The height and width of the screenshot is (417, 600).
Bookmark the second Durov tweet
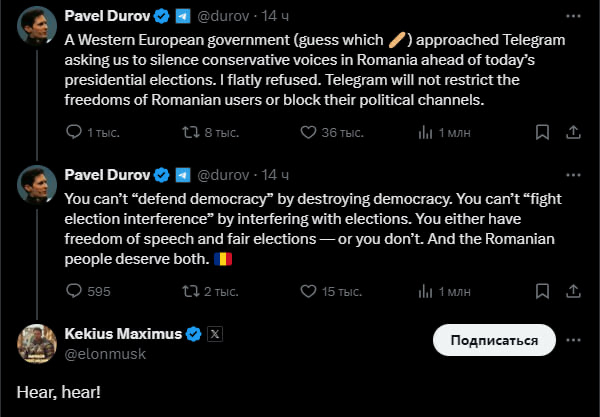(x=542, y=292)
